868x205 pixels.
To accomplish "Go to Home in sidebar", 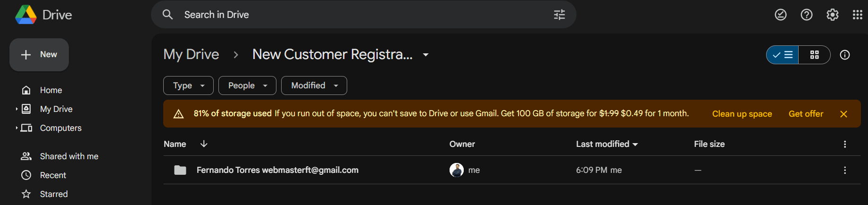I will point(51,90).
